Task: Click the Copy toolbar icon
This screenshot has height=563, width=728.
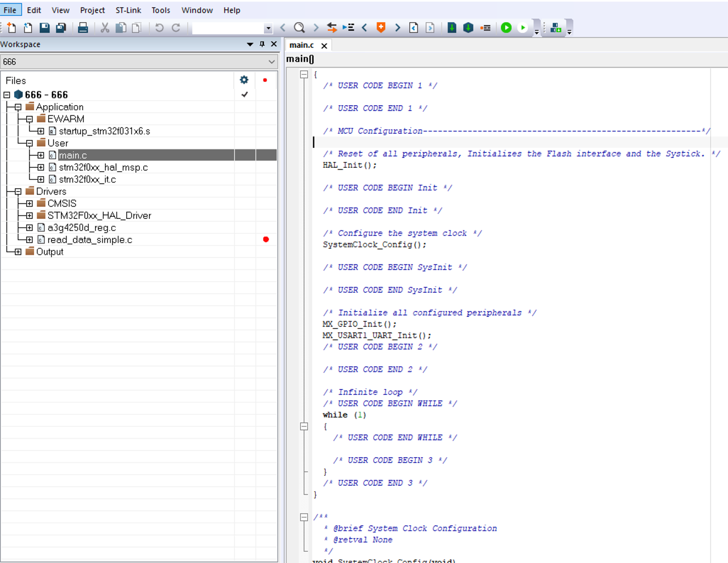Action: pyautogui.click(x=121, y=27)
